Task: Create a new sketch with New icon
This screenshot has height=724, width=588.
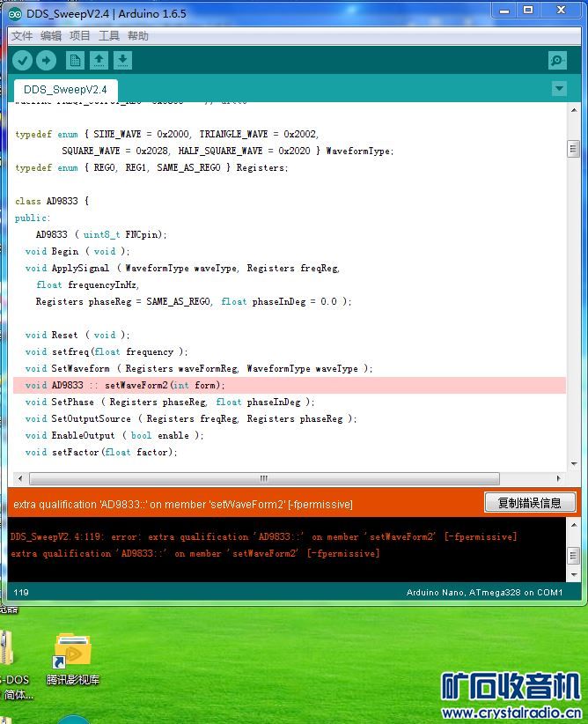Action: point(75,61)
